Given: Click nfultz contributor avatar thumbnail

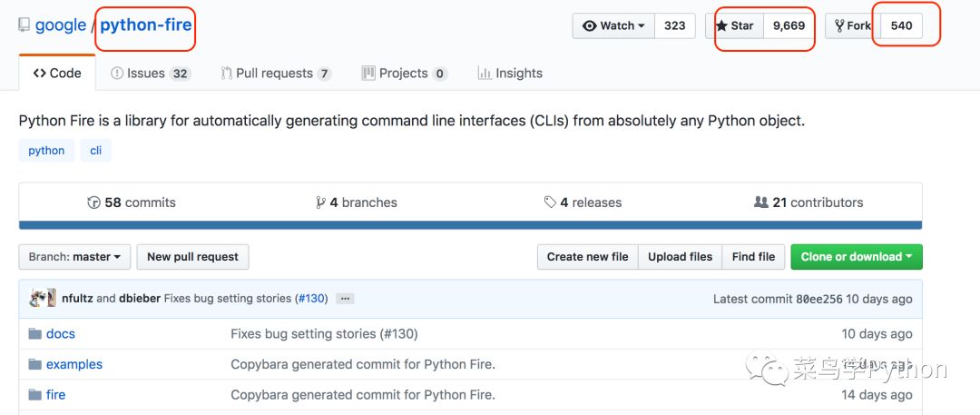Looking at the screenshot, I should point(38,298).
